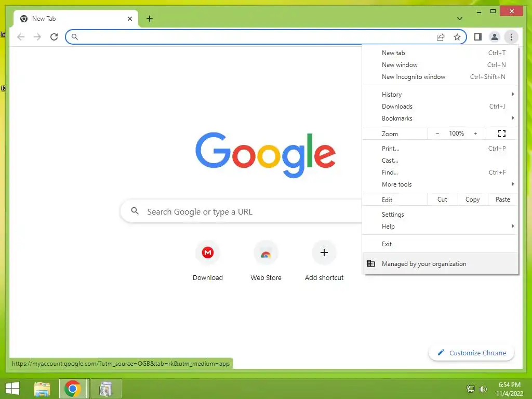Open File Explorer from the taskbar

(42, 389)
